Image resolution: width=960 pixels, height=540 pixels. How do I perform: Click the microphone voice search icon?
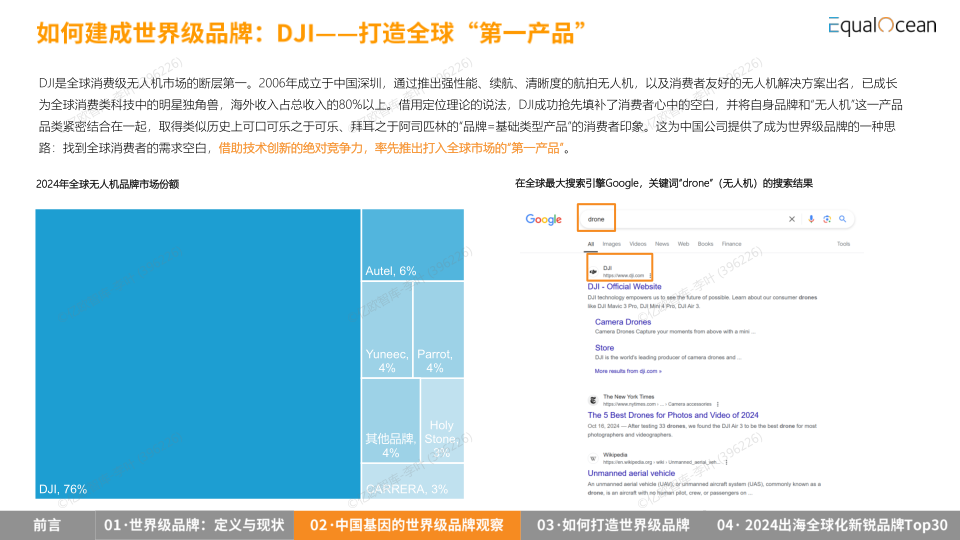(811, 219)
